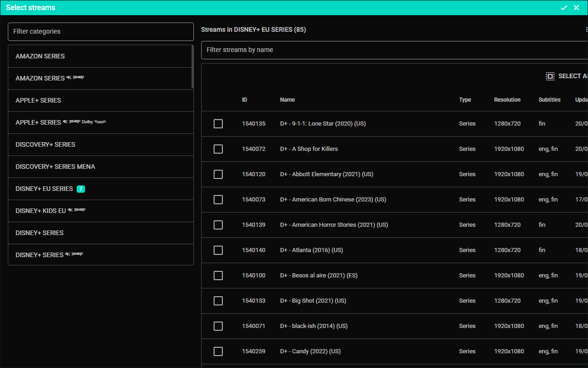Image resolution: width=588 pixels, height=368 pixels.
Task: Click 1920x1080 resolution for Besos al aire
Action: pyautogui.click(x=509, y=276)
